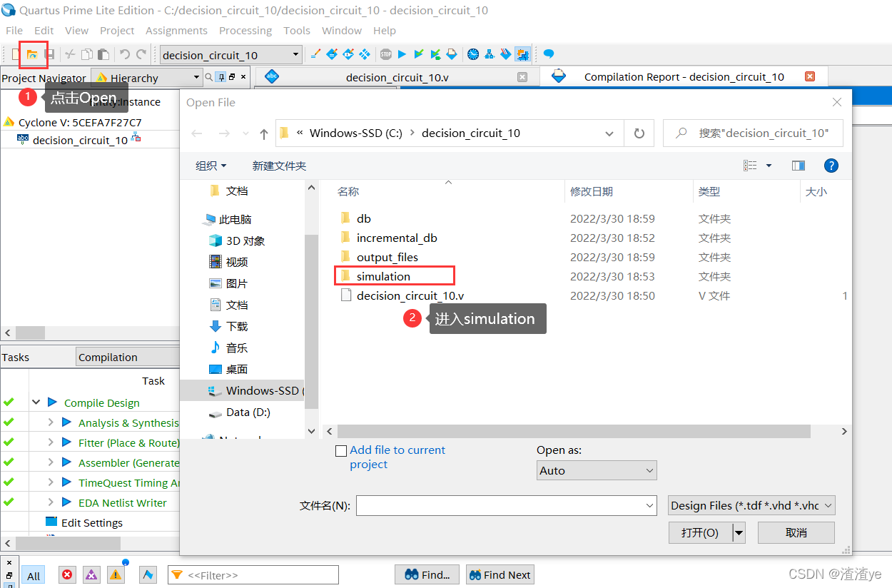This screenshot has width=892, height=588.
Task: Click the 新建文件夹 new folder button
Action: (x=279, y=166)
